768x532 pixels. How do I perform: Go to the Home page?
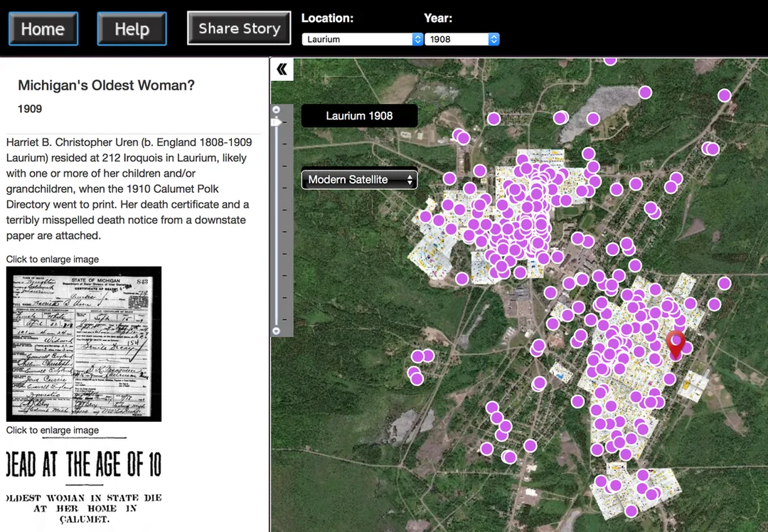click(43, 29)
